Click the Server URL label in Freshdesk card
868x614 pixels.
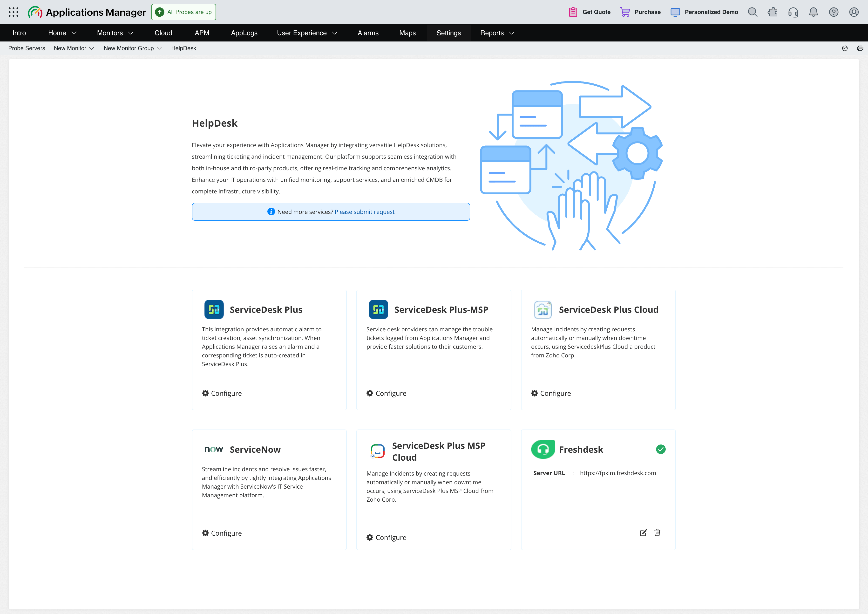[549, 473]
